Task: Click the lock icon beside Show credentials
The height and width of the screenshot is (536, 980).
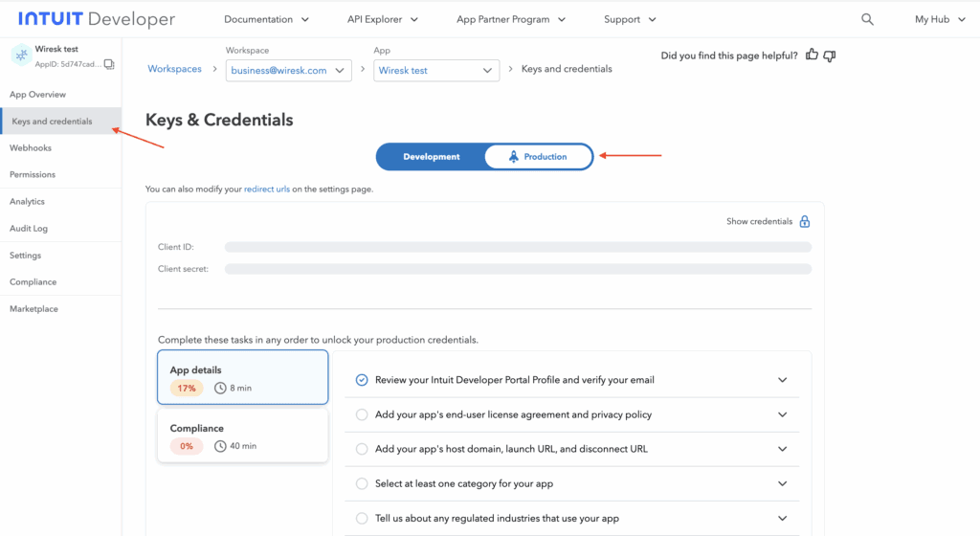Action: [804, 221]
